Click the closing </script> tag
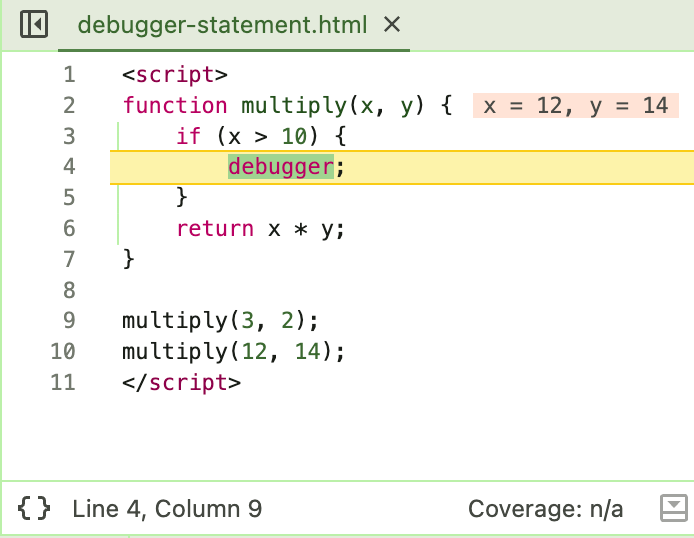Screen dimensions: 694x538 [x=181, y=383]
